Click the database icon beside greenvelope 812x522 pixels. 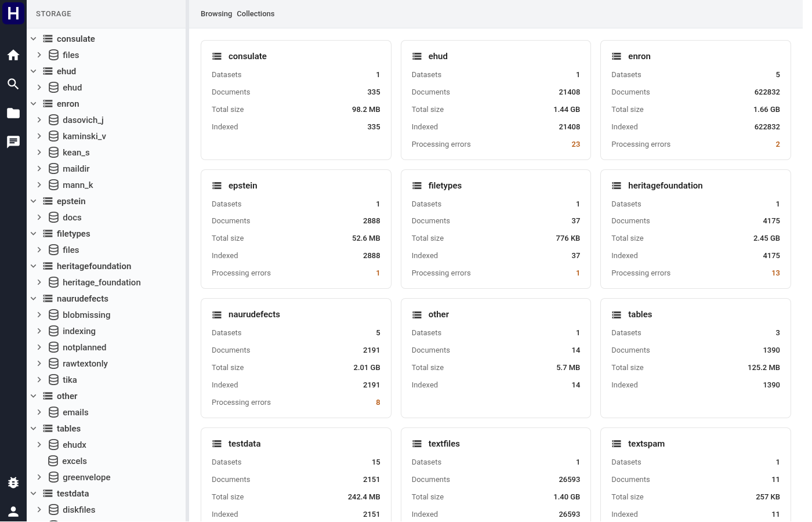coord(53,477)
